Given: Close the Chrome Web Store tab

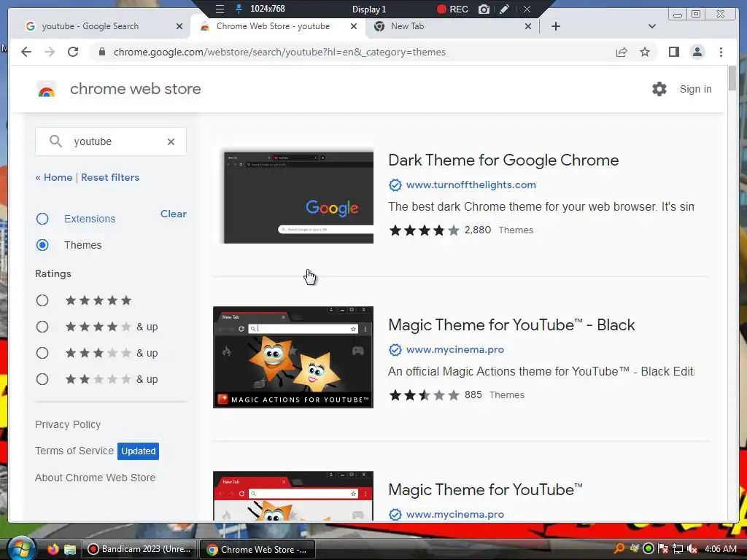Looking at the screenshot, I should click(x=354, y=26).
